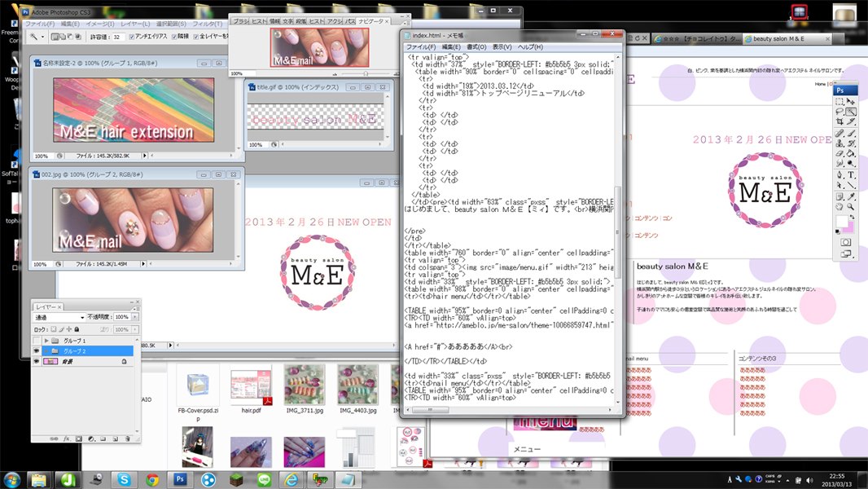Image resolution: width=868 pixels, height=489 pixels.
Task: Open the blend mode dropdown in Layers
Action: [59, 317]
